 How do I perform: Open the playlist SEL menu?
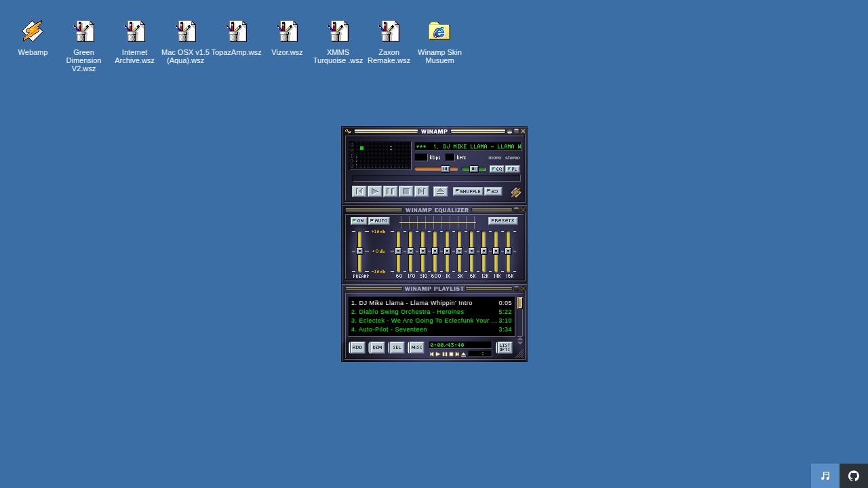pos(397,348)
